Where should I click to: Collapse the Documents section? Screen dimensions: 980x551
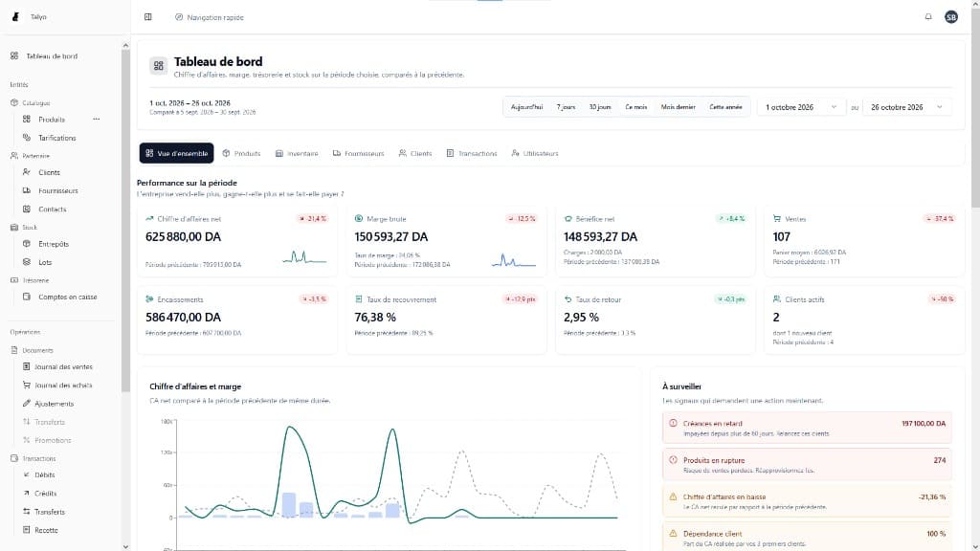pyautogui.click(x=37, y=350)
